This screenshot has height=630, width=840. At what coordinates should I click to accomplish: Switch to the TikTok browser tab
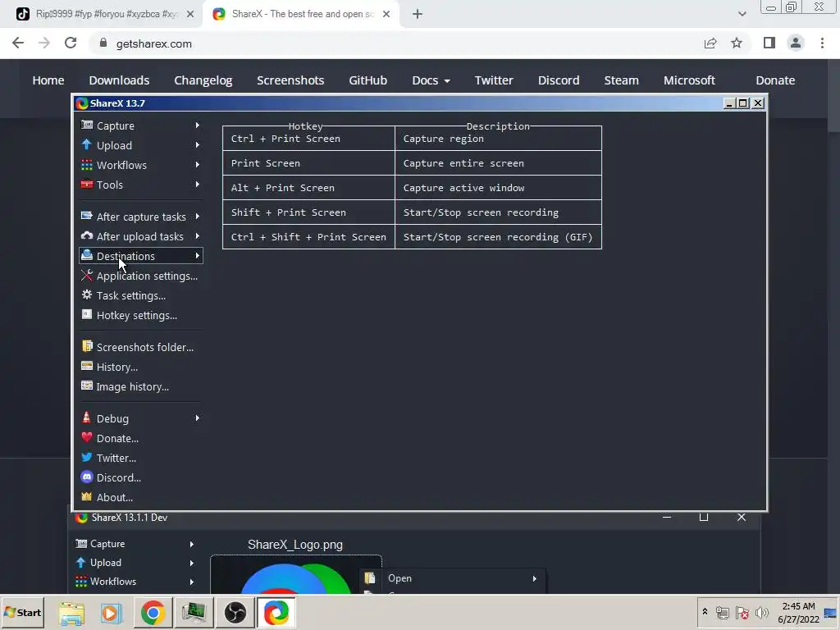104,14
